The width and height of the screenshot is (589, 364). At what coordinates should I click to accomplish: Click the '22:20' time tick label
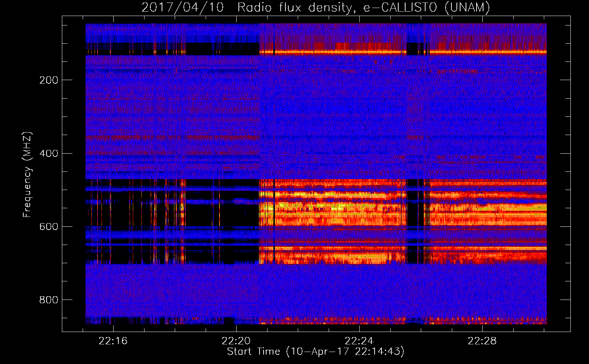point(236,341)
